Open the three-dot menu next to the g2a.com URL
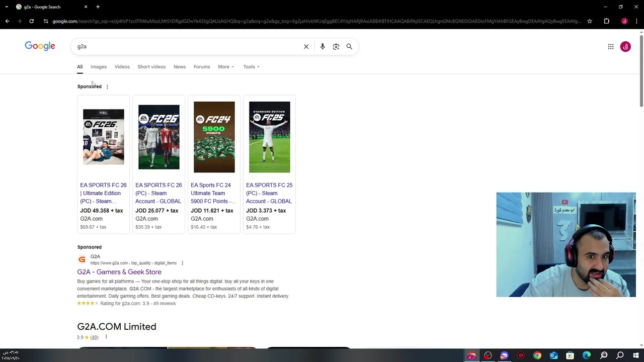Viewport: 644px width, 362px height. click(x=182, y=263)
